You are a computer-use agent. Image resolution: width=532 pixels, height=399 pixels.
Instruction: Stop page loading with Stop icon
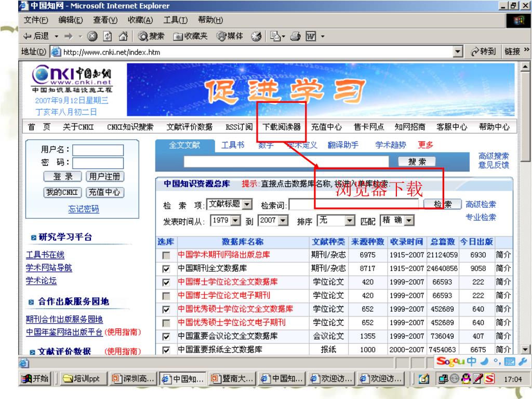[92, 36]
